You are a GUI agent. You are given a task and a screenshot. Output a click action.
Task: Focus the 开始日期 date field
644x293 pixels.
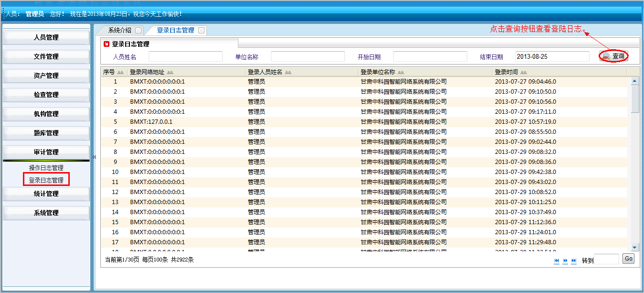point(430,56)
